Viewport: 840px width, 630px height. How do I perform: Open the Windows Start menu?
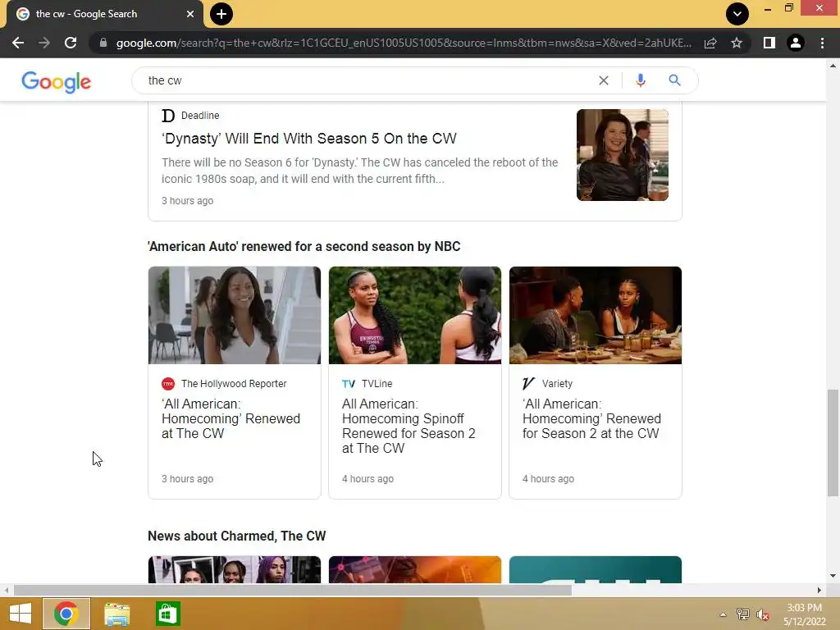[21, 614]
